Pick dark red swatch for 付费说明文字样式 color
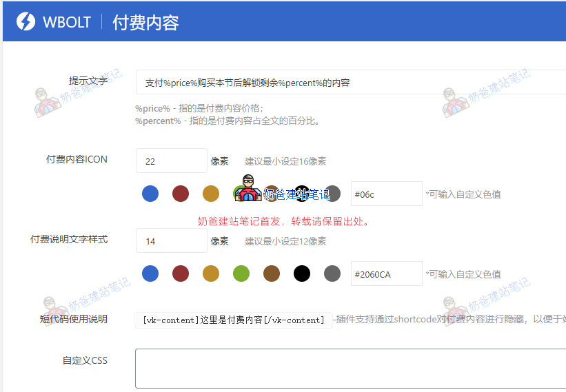The image size is (566, 392). click(x=181, y=274)
